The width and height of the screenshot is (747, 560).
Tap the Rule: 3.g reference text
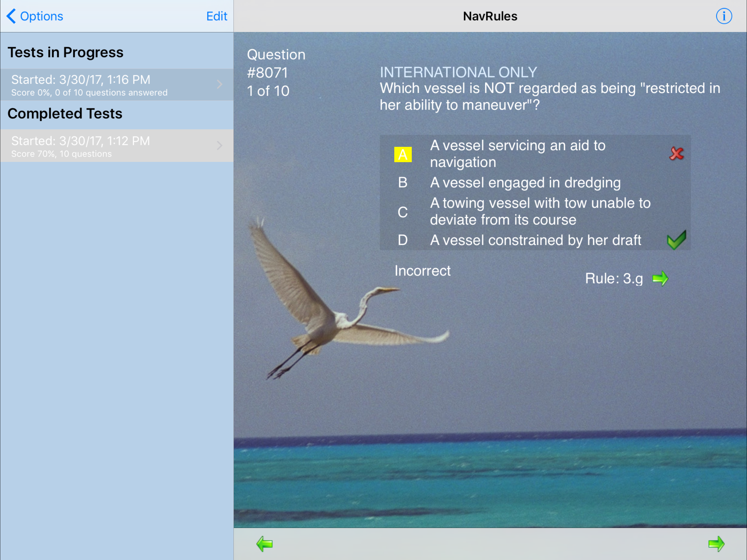pos(614,278)
